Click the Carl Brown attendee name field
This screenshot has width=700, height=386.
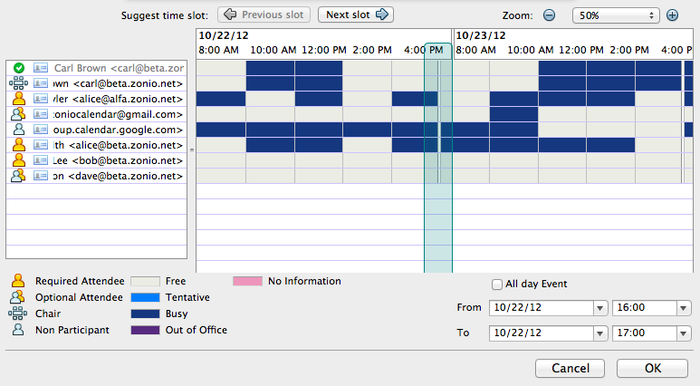pos(118,68)
